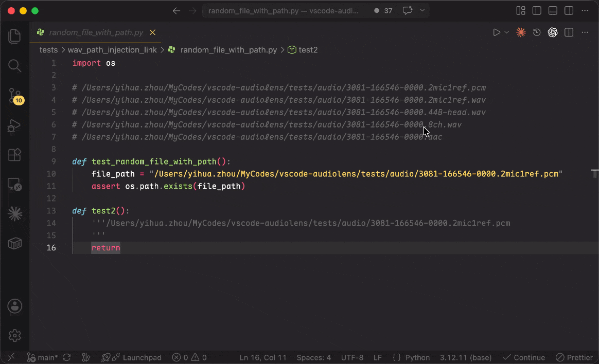Open Customize Layout icon
The width and height of the screenshot is (599, 364).
point(521,11)
